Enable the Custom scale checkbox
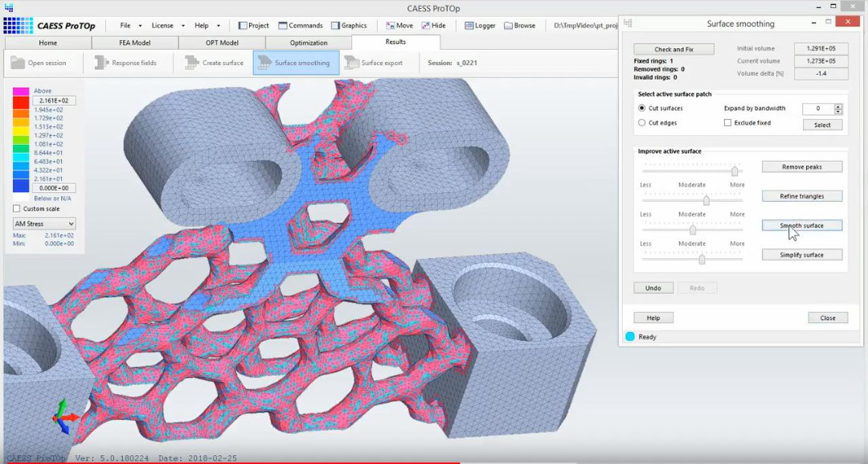 pyautogui.click(x=17, y=208)
